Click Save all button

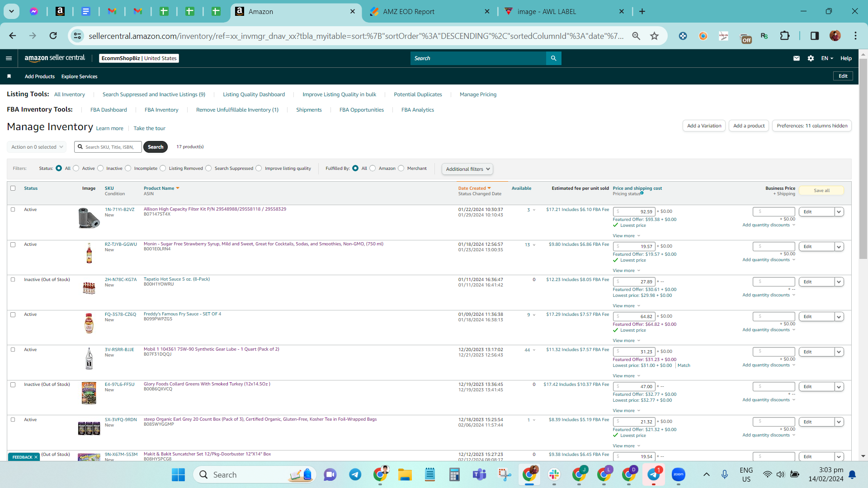click(x=821, y=191)
